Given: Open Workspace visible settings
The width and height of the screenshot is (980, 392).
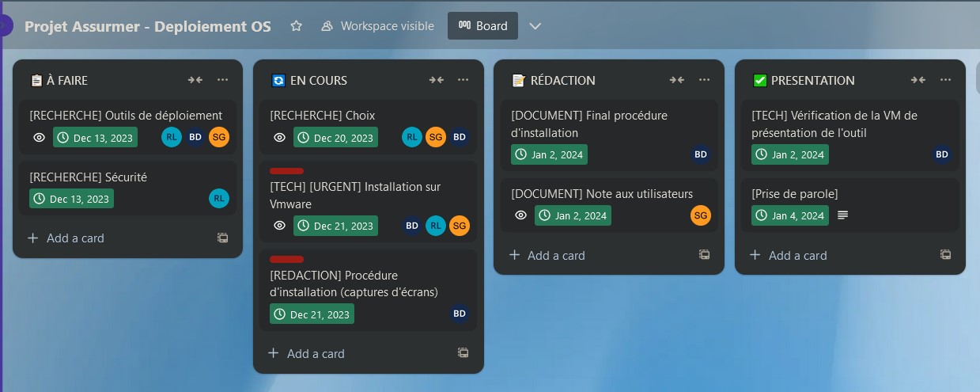Looking at the screenshot, I should 377,26.
